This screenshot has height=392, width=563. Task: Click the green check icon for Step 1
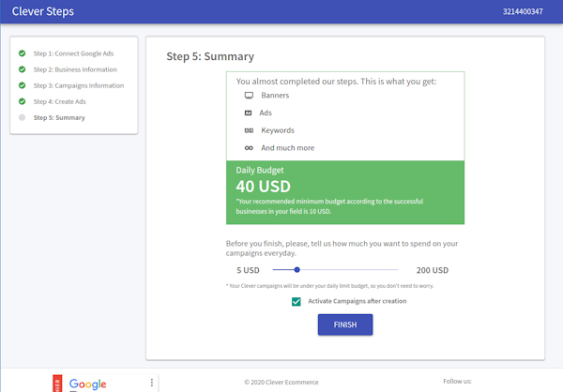click(x=22, y=53)
